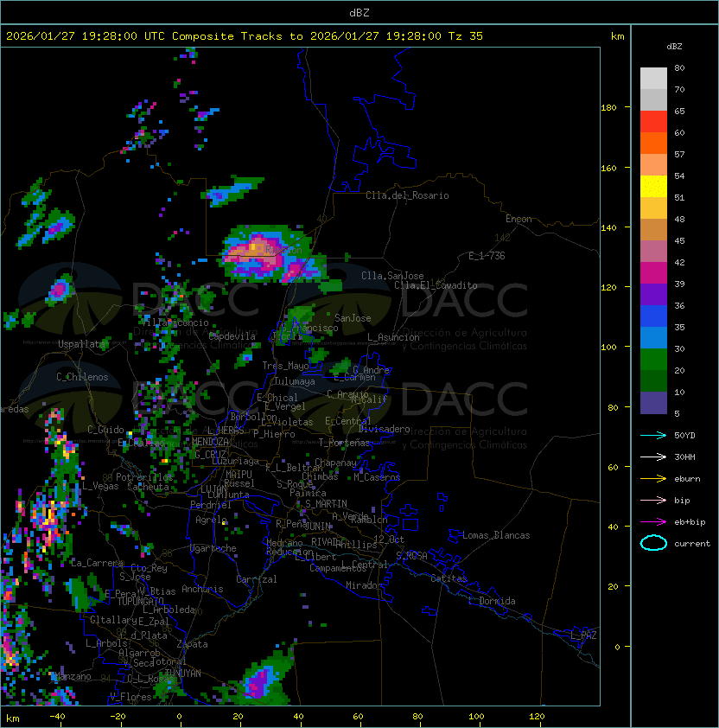Screen dimensions: 719x728
Task: Click the cyan 50YD arrow in the legend
Action: click(653, 436)
